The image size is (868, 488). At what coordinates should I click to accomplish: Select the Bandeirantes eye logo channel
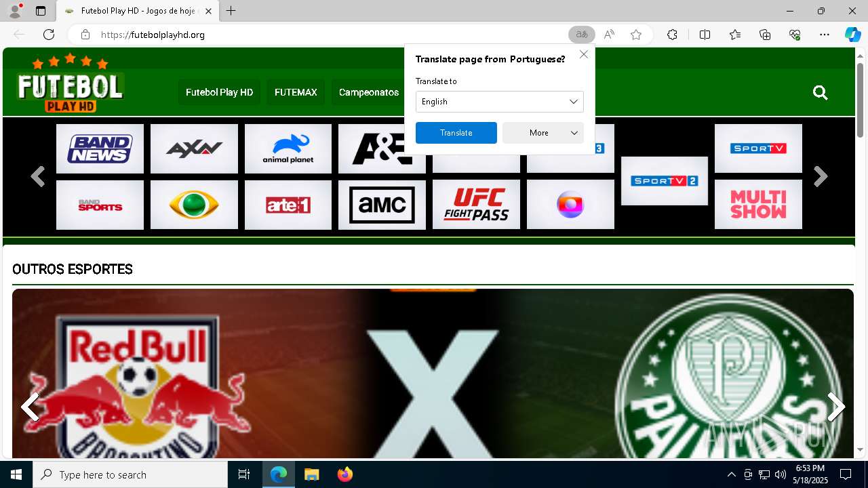[x=194, y=205]
